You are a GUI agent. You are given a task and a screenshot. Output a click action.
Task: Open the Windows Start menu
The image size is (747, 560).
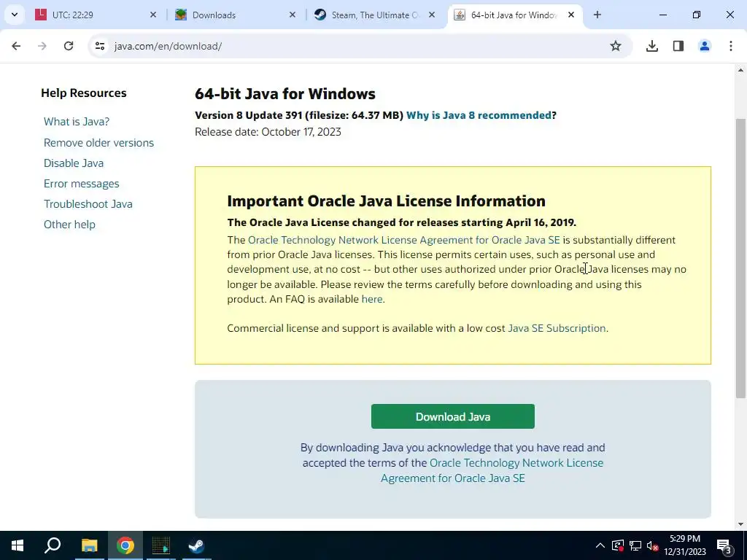tap(18, 545)
